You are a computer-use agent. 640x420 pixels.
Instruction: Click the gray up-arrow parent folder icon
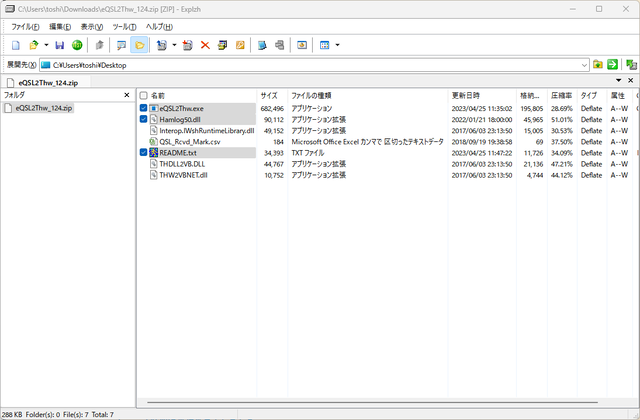99,45
